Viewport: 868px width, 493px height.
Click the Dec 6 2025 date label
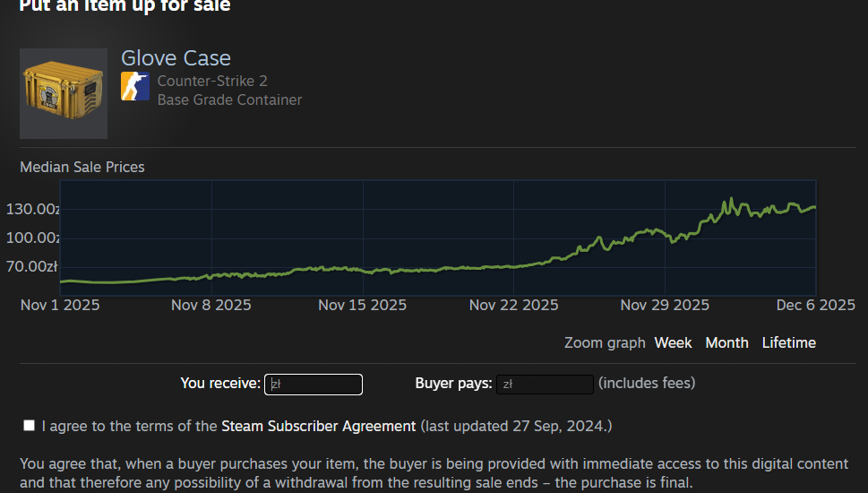click(x=815, y=305)
